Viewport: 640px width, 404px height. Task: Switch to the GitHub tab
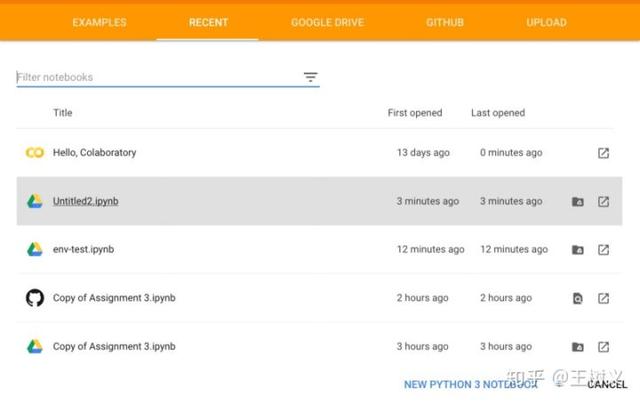pos(445,22)
